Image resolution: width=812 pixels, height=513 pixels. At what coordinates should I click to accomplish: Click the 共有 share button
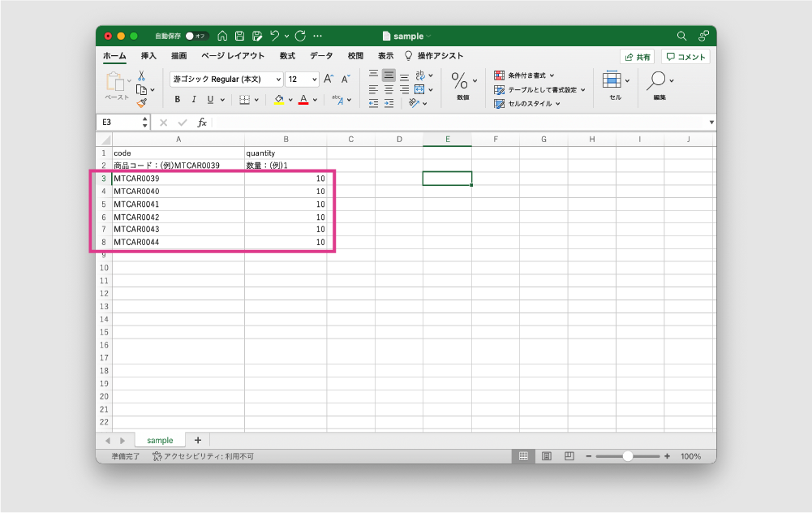point(637,57)
